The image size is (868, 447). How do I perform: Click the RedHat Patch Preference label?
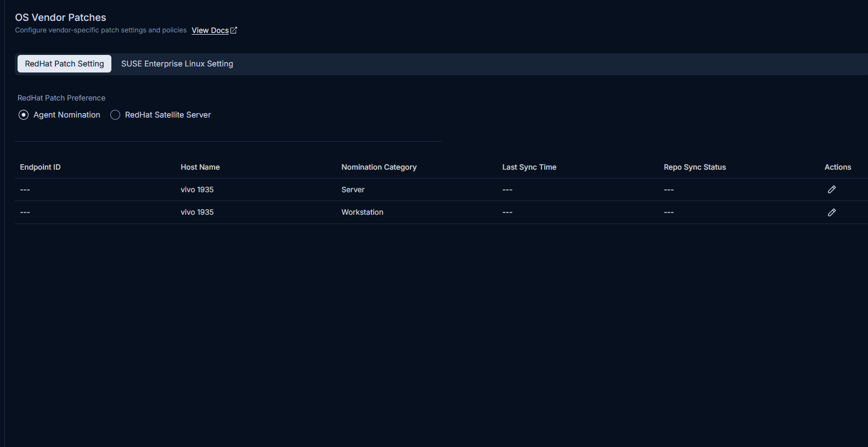point(61,98)
